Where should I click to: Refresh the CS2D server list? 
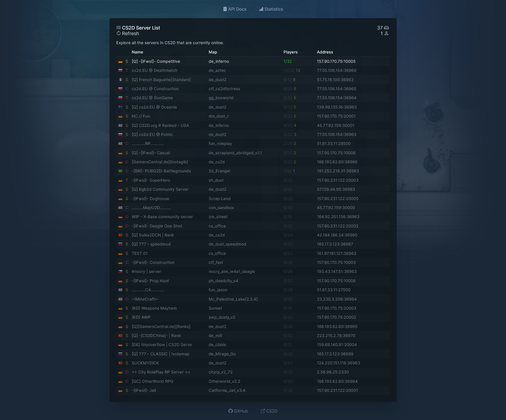[128, 34]
